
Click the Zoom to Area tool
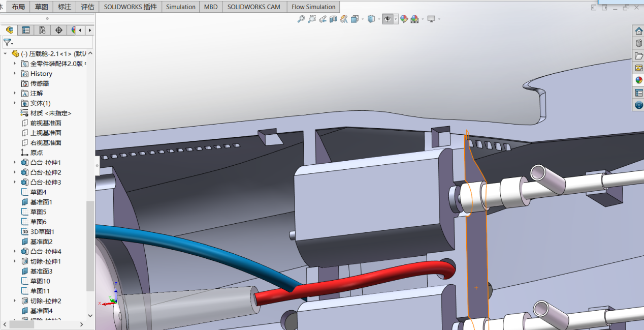pos(312,19)
